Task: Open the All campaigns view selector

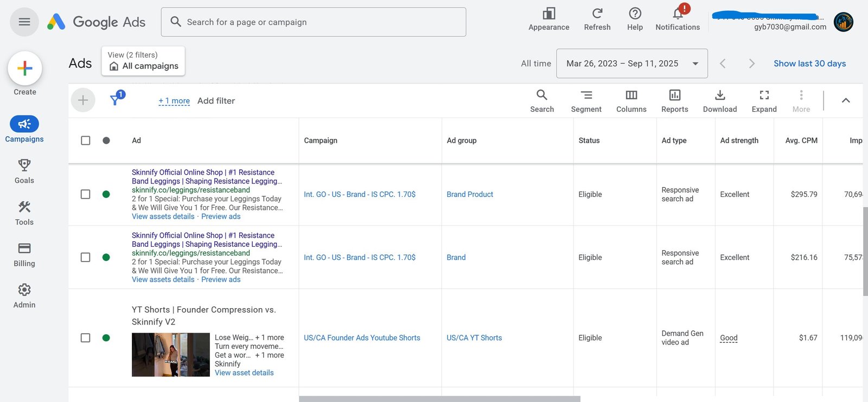Action: (x=143, y=61)
